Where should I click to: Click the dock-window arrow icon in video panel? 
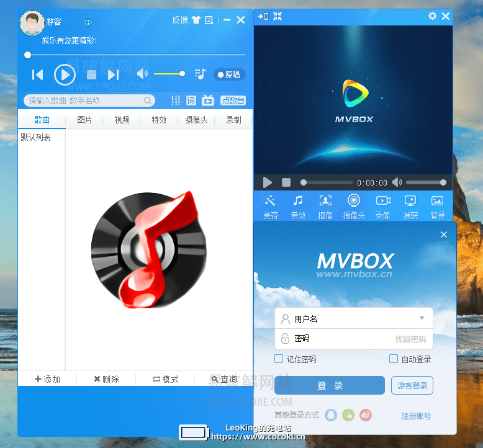pyautogui.click(x=263, y=16)
